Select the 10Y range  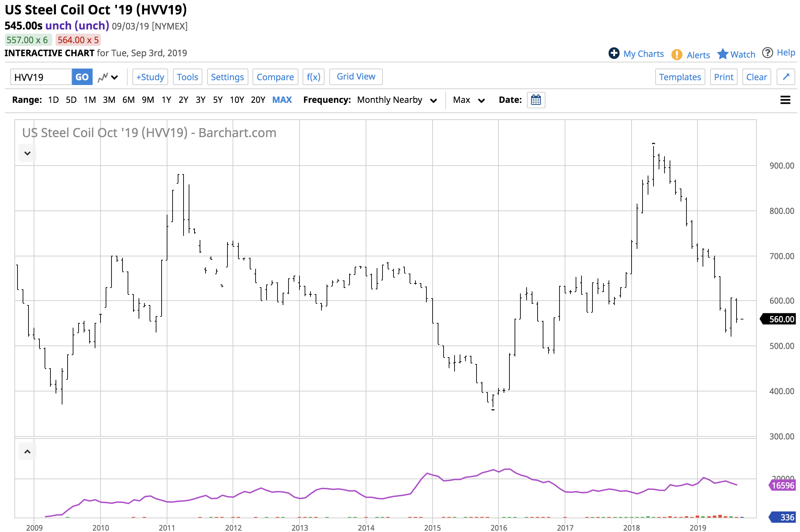pos(237,100)
